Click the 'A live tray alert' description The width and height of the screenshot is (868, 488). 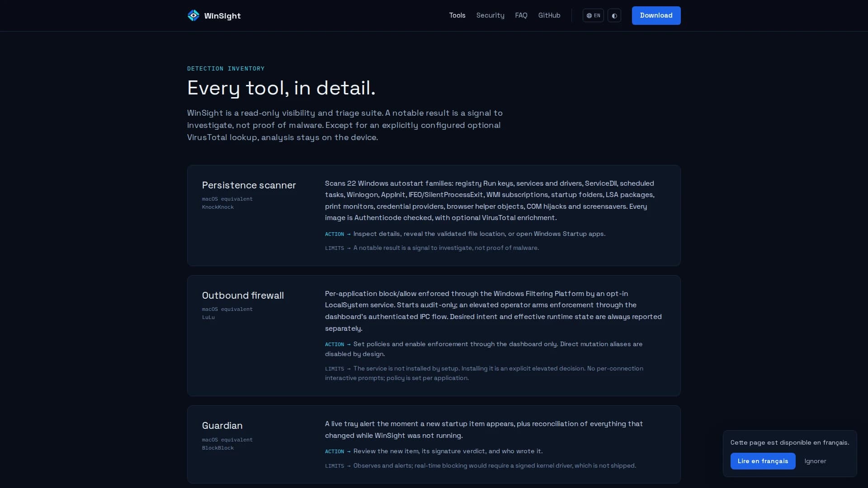click(x=484, y=430)
